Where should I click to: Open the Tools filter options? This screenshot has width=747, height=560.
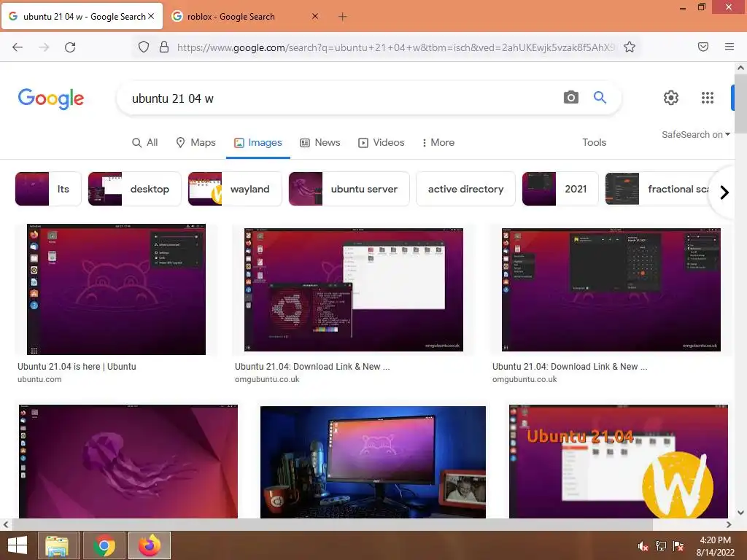point(594,142)
